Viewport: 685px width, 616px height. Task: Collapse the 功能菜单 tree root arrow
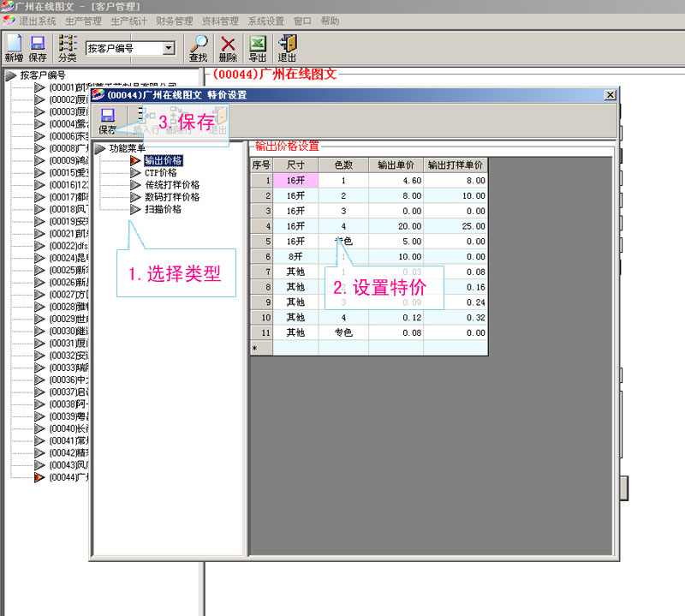pyautogui.click(x=100, y=148)
